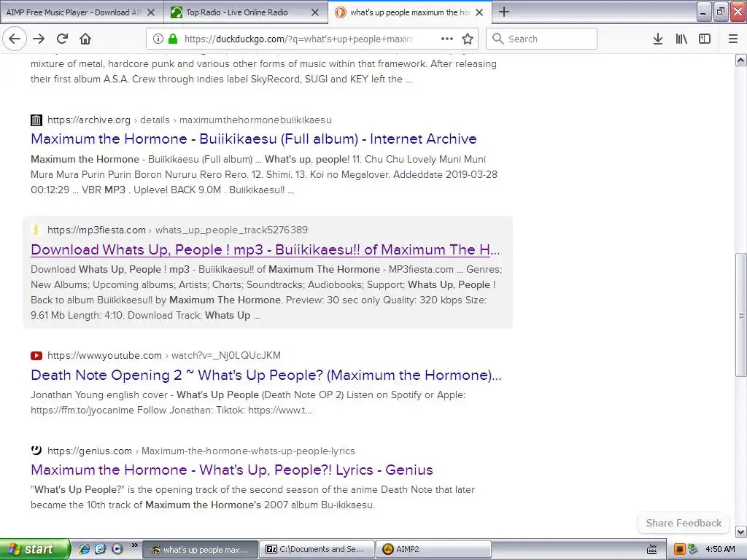The height and width of the screenshot is (560, 747).
Task: Switch to 7z C:\Documents and Se... taskbar button
Action: [x=317, y=550]
